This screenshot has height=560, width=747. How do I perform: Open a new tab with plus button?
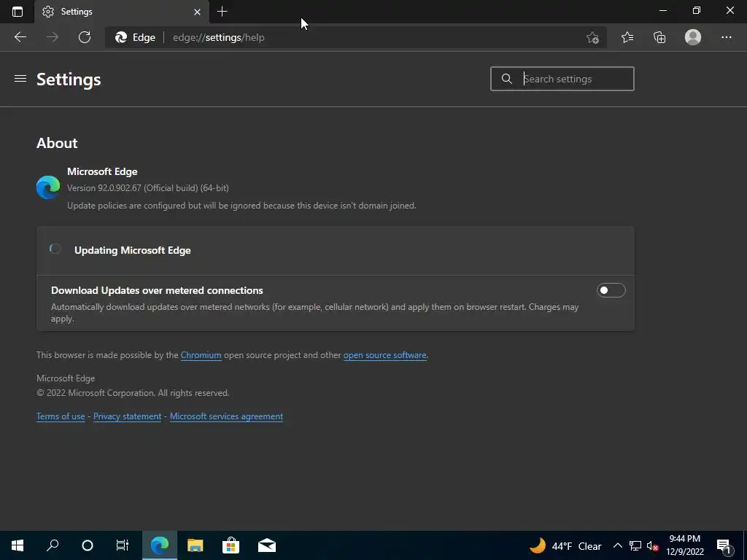click(x=222, y=12)
